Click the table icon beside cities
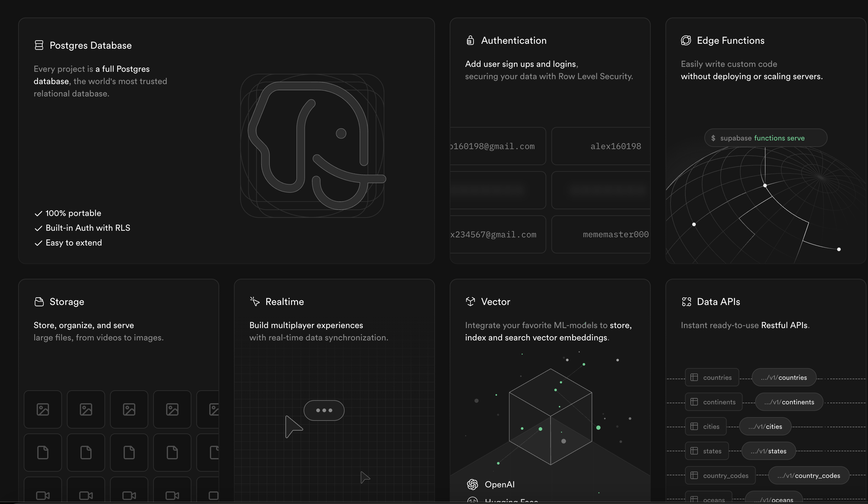Image resolution: width=868 pixels, height=504 pixels. point(694,426)
